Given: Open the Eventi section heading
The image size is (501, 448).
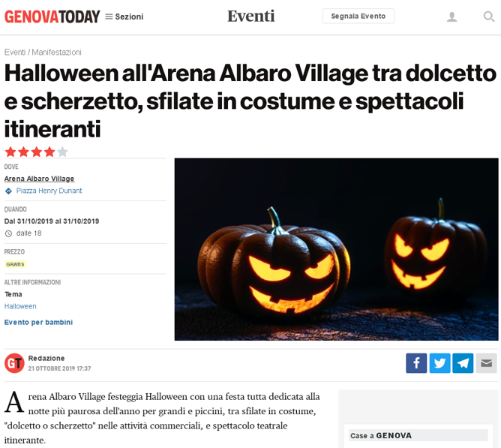Looking at the screenshot, I should click(x=250, y=16).
